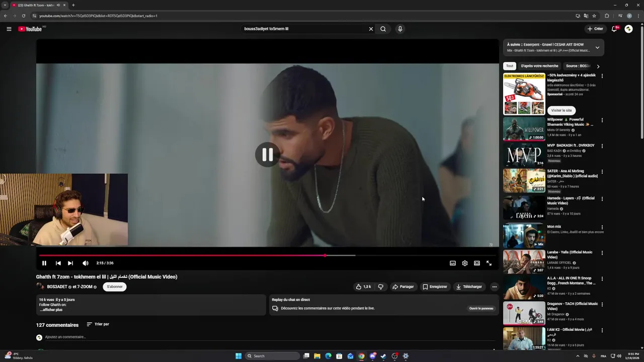Image resolution: width=644 pixels, height=362 pixels.
Task: Open options for the Willpower video
Action: tap(602, 121)
